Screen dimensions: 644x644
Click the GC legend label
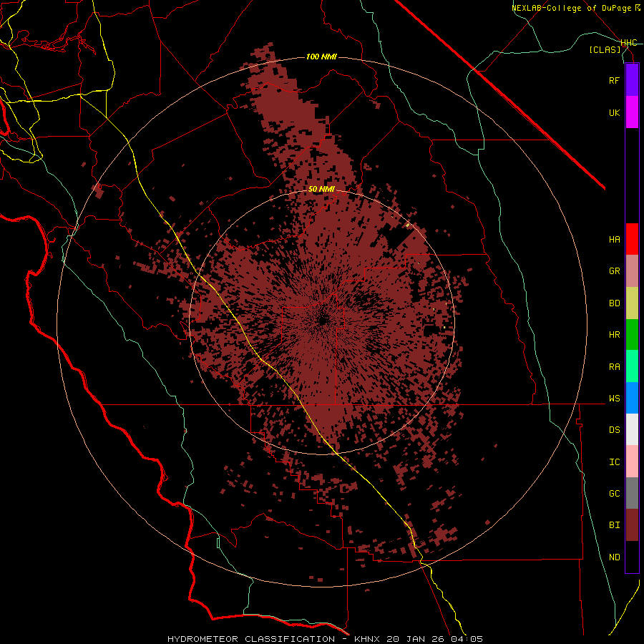tap(614, 494)
